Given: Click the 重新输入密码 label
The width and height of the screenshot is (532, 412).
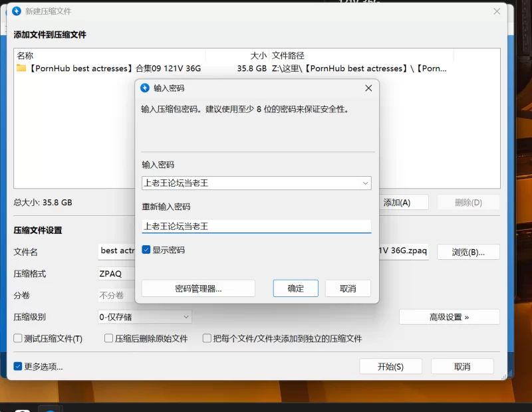Looking at the screenshot, I should pyautogui.click(x=166, y=207).
